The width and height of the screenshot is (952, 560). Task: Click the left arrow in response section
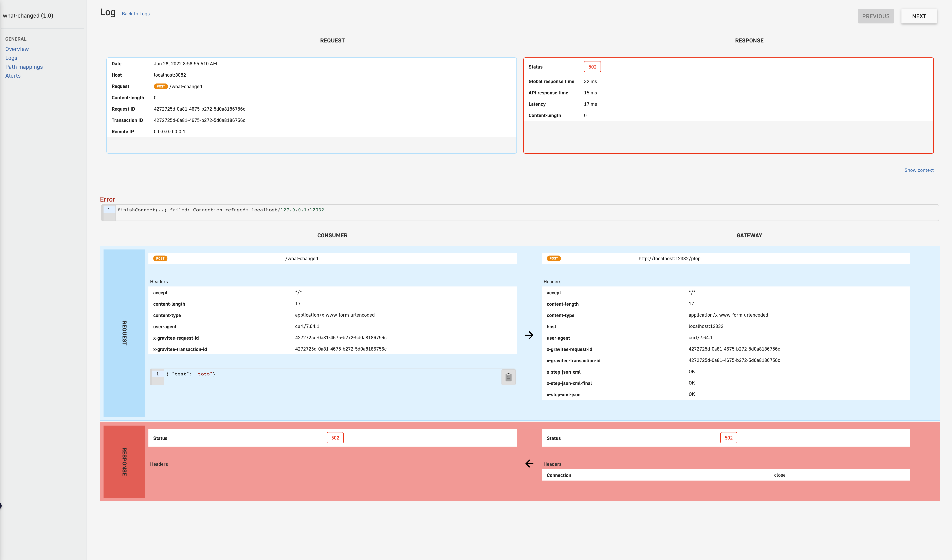pyautogui.click(x=529, y=463)
